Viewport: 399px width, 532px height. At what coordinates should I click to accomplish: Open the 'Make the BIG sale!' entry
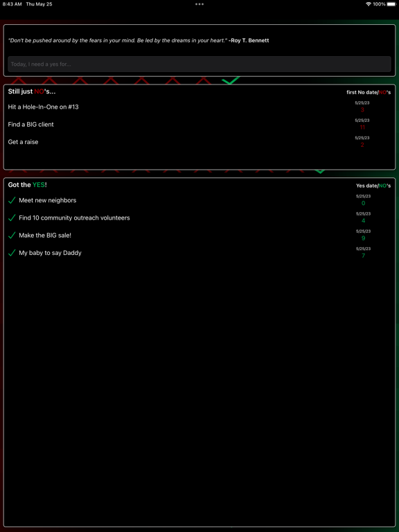pyautogui.click(x=45, y=236)
